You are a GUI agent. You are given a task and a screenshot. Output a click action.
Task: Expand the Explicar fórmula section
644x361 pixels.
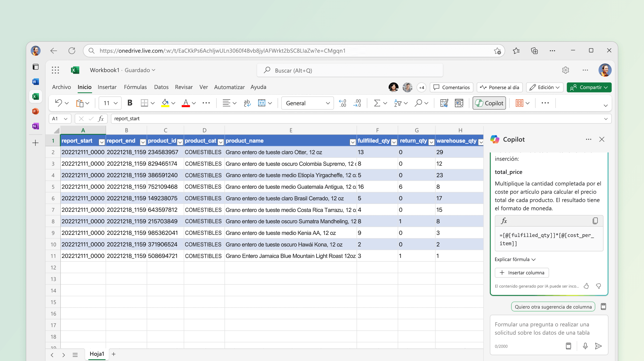click(515, 259)
